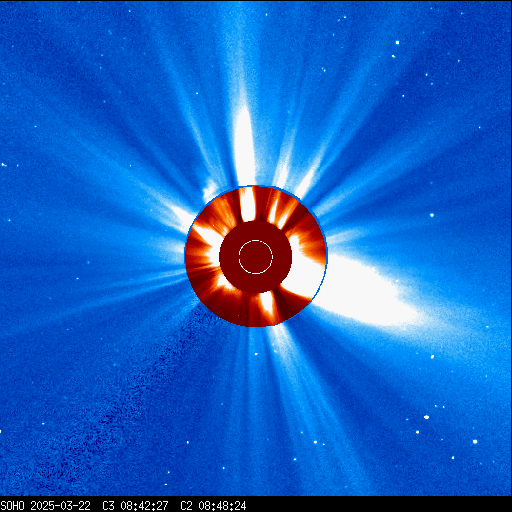This screenshot has height=512, width=512.
Task: Click the bright star at bottom right corner
Action: pos(475,442)
